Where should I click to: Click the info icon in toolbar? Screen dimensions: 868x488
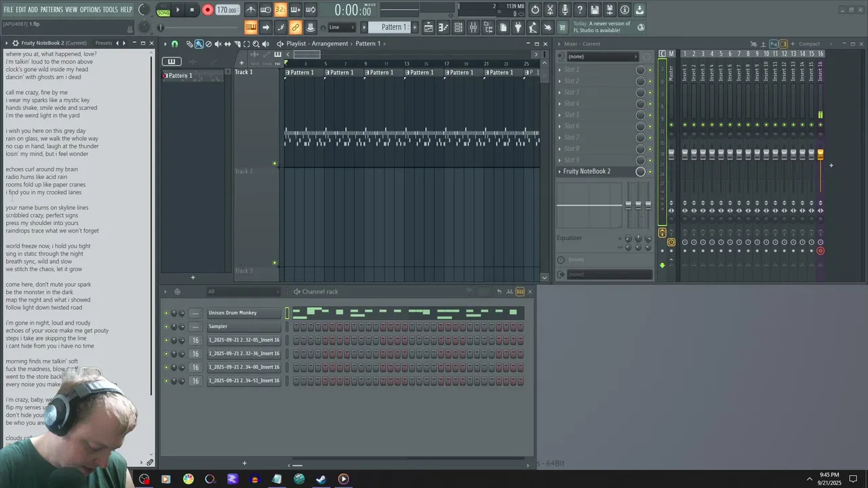coord(625,9)
